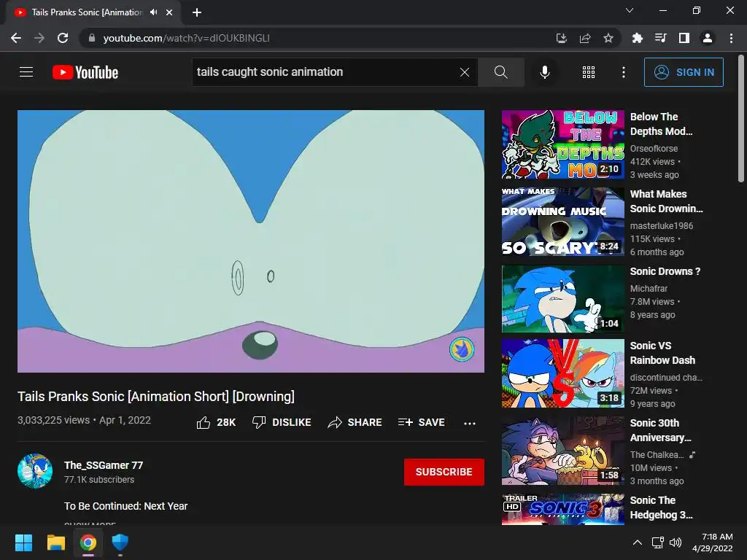Open the YouTube hamburger guide menu
The image size is (747, 560).
(x=26, y=72)
